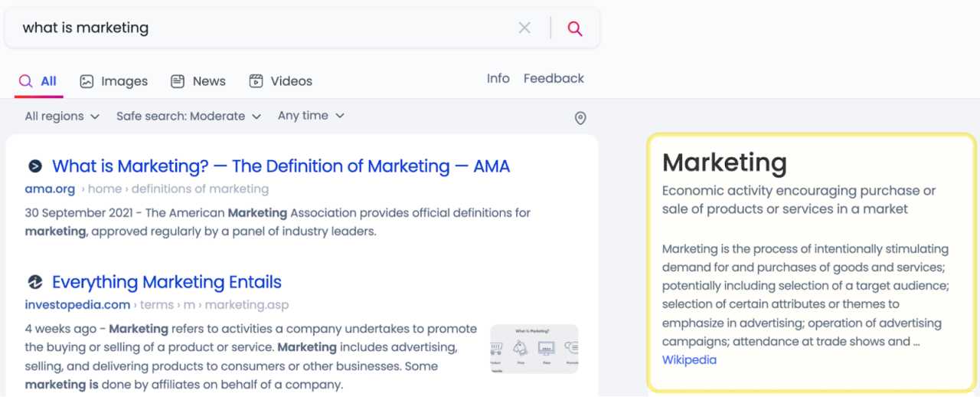
Task: Click the investopedia.com URL breadcrumb
Action: point(77,305)
